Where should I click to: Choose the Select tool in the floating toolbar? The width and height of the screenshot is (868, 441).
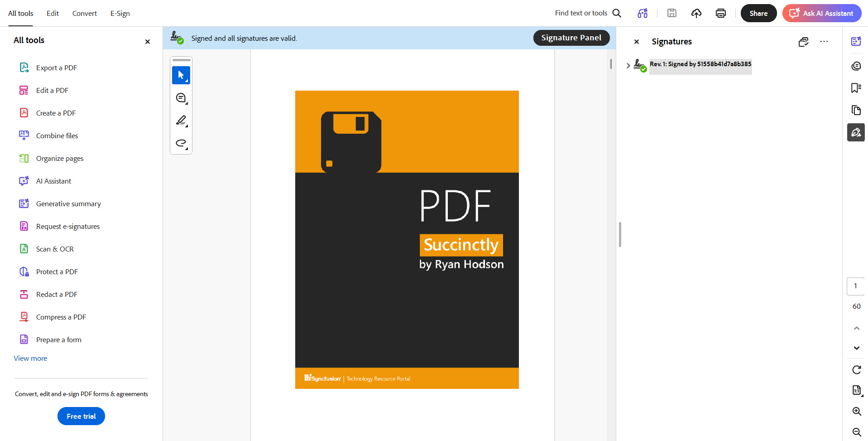pos(181,75)
